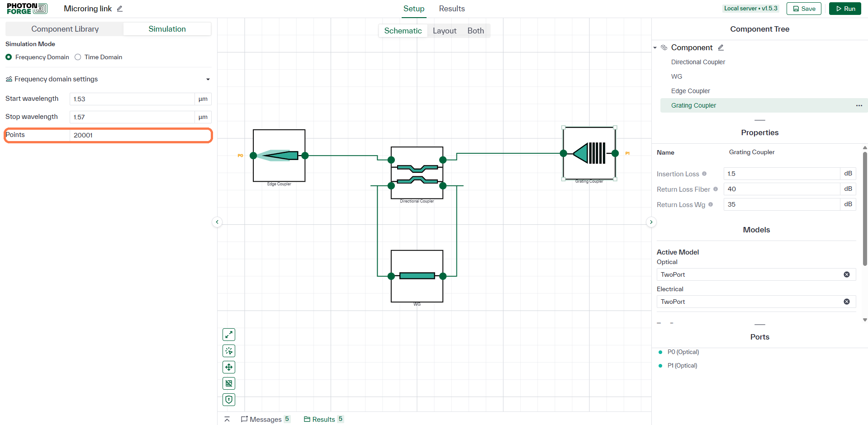Expand the bottom panel with up arrow

click(x=227, y=419)
